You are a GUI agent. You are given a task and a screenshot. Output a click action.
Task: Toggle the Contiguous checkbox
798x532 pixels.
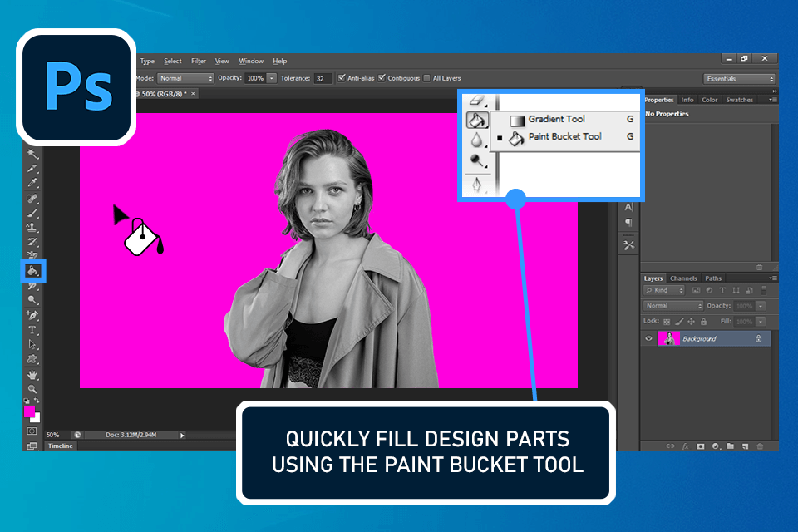[x=382, y=78]
